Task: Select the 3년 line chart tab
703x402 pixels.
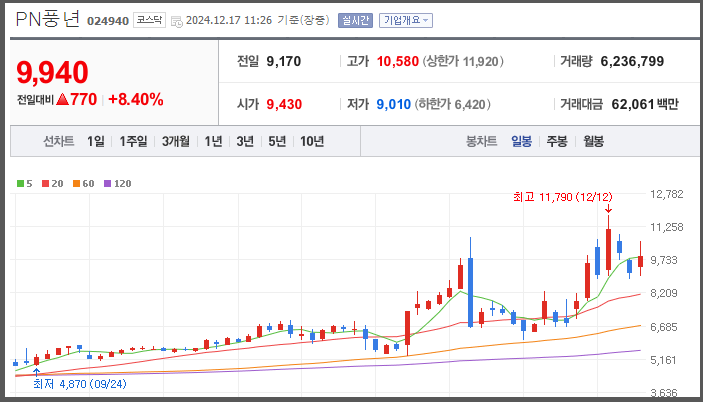Action: click(x=245, y=142)
